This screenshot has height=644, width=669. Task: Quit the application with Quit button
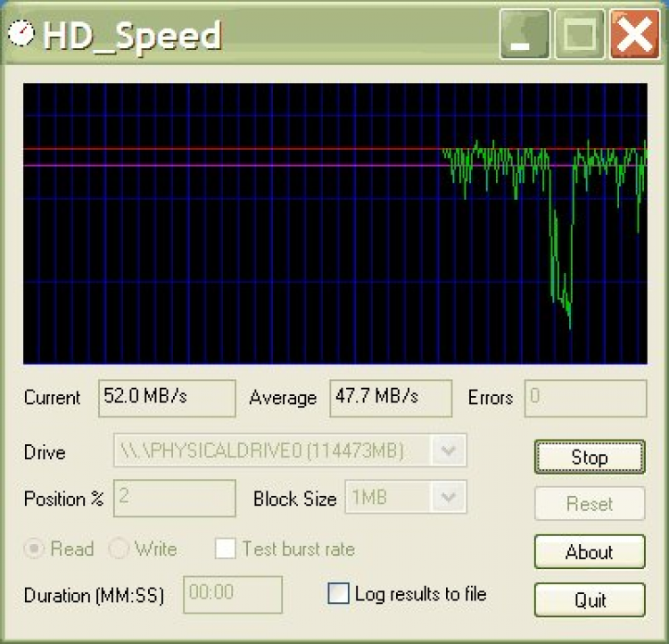(x=590, y=599)
